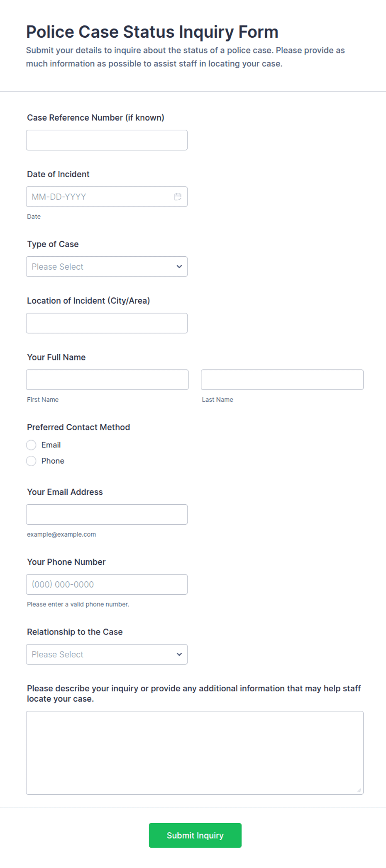The width and height of the screenshot is (386, 868).
Task: Click the Location of Incident field
Action: [x=106, y=323]
